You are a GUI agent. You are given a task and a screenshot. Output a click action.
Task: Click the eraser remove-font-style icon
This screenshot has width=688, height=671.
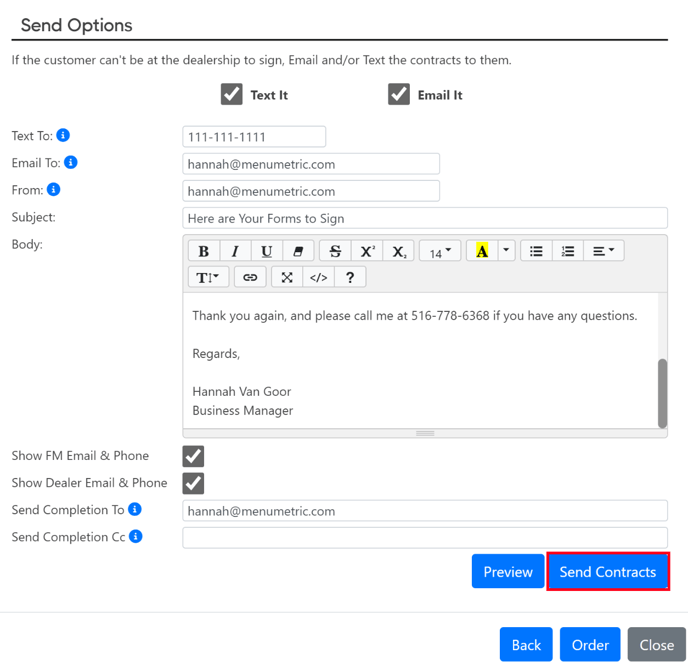(x=298, y=251)
